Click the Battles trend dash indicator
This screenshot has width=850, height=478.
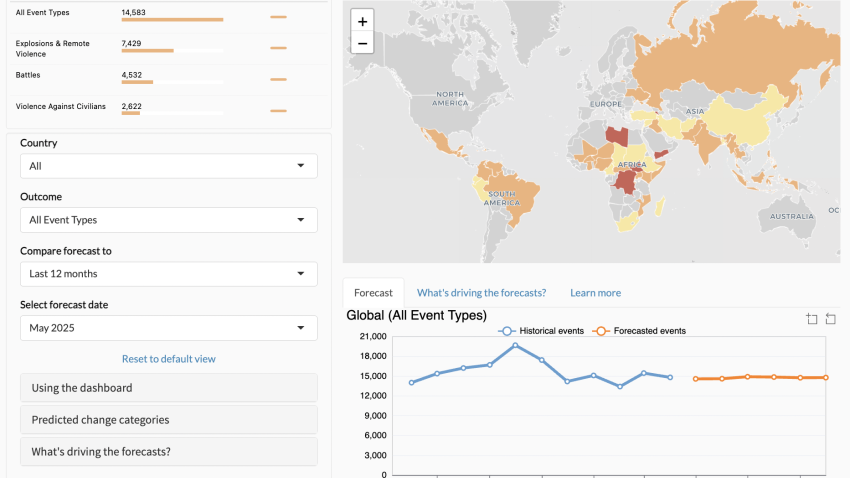pyautogui.click(x=278, y=80)
